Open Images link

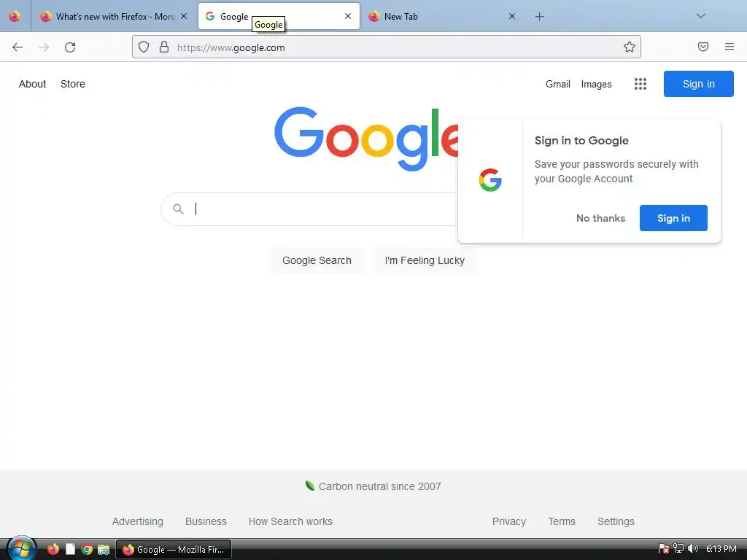(x=597, y=85)
